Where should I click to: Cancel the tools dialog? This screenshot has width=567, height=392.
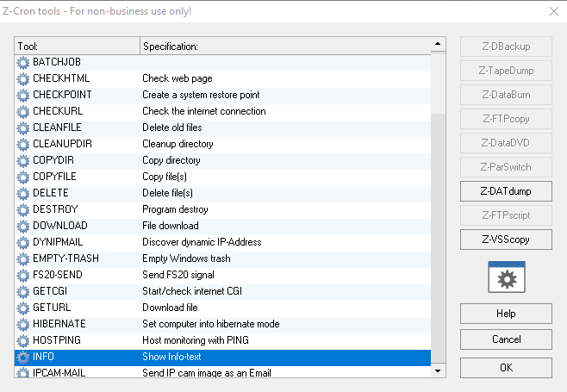pyautogui.click(x=506, y=339)
